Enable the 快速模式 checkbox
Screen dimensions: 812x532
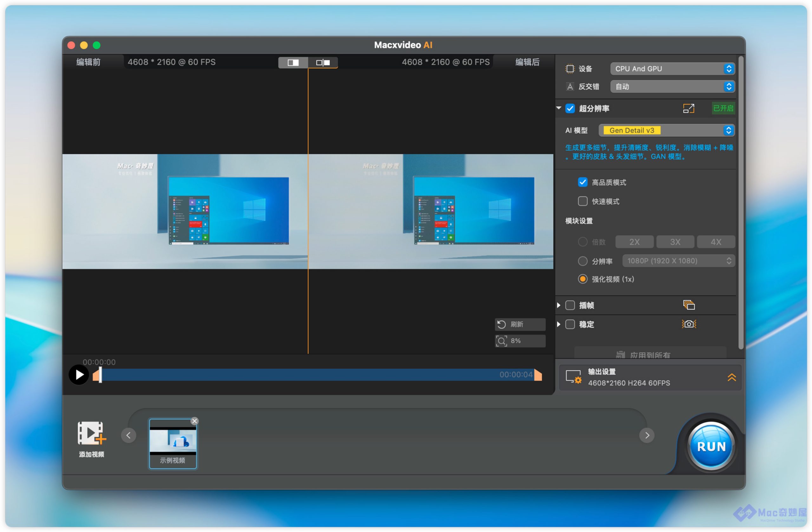click(582, 201)
